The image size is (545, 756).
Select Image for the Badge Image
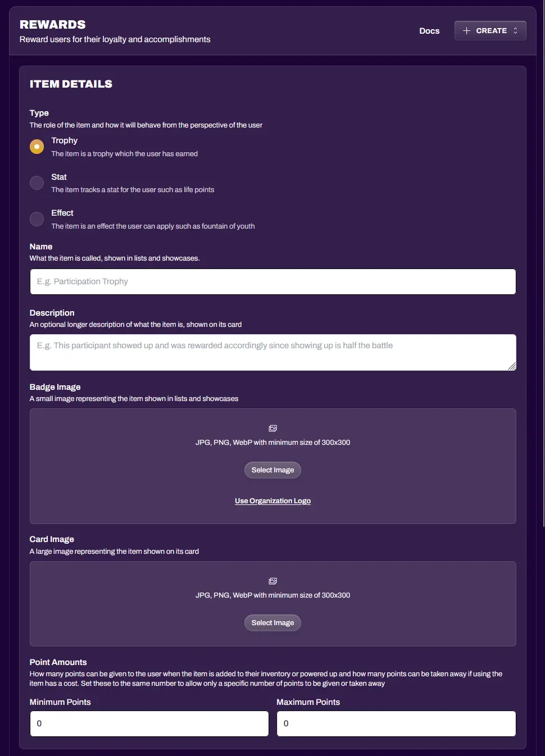click(x=272, y=470)
